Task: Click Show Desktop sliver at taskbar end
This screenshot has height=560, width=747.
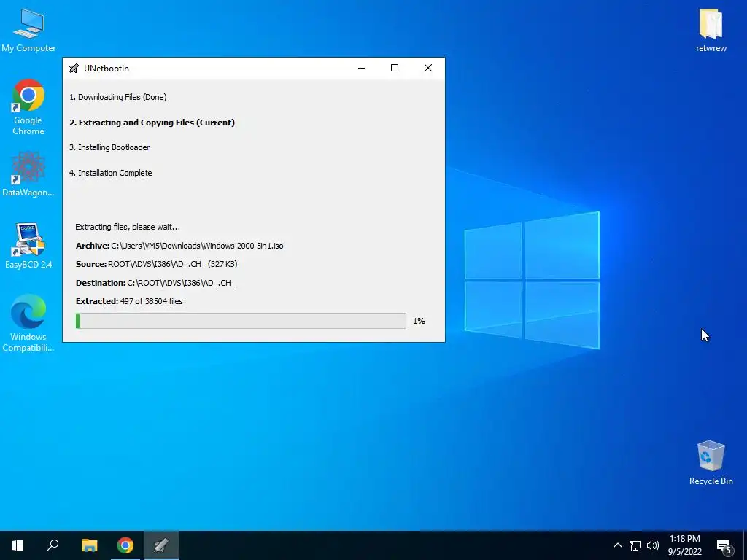Action: point(745,545)
